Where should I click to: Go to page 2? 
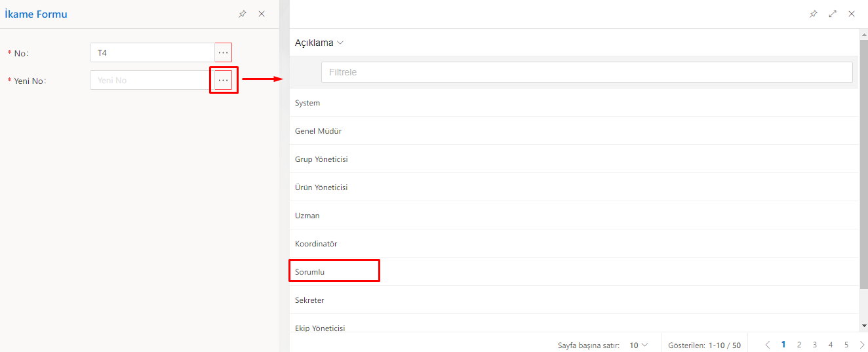click(799, 345)
